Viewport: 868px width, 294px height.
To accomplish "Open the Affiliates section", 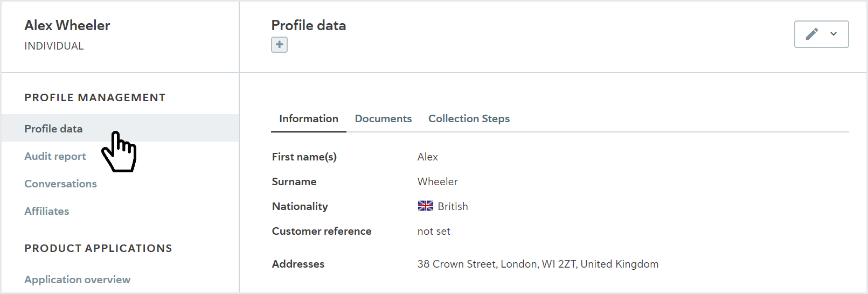I will [x=47, y=211].
